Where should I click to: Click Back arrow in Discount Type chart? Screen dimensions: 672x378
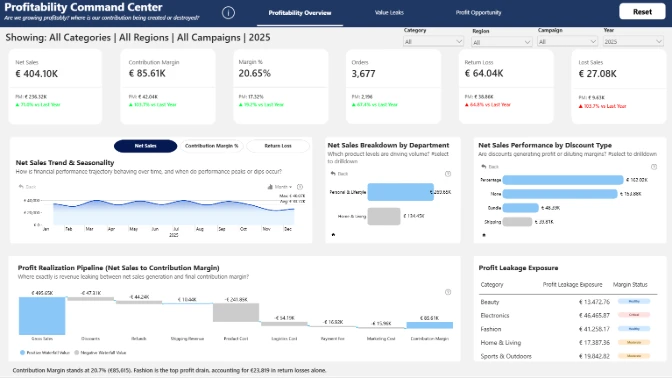[490, 167]
